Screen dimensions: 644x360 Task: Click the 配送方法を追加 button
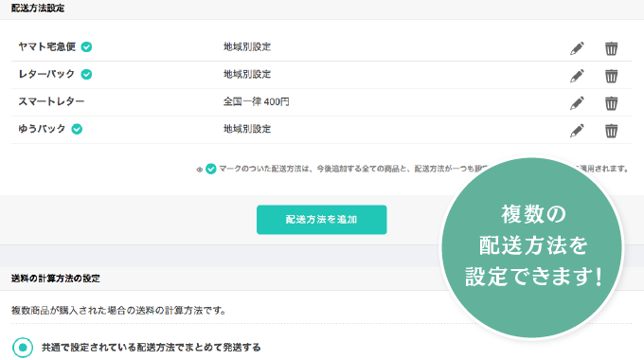point(322,220)
